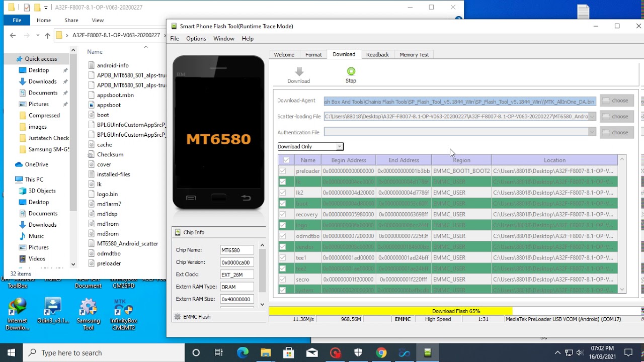
Task: Open the Explorer File ribbon button
Action: click(17, 20)
